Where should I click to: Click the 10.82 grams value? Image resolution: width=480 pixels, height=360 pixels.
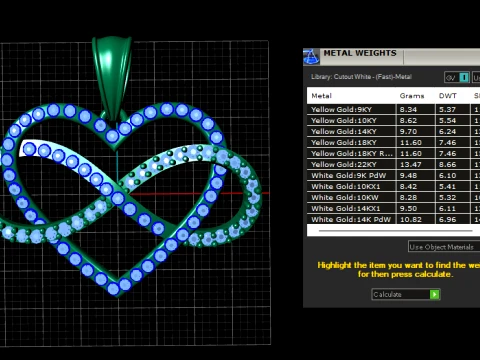click(410, 219)
